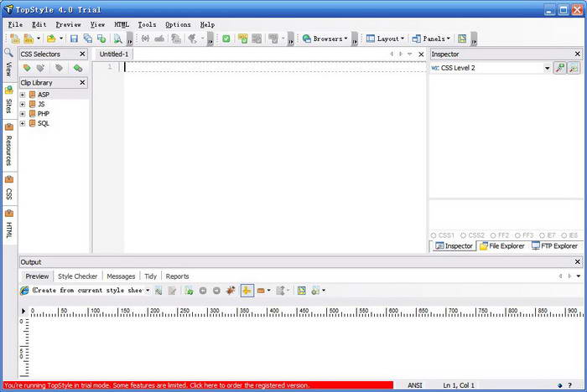587x392 pixels.
Task: Select the IE6 radio option
Action: click(x=569, y=235)
